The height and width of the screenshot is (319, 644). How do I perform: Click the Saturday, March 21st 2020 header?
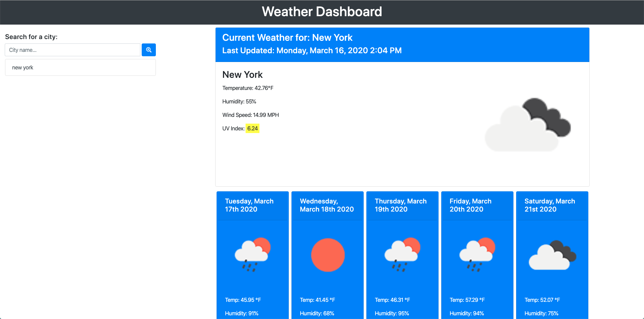[x=550, y=205]
